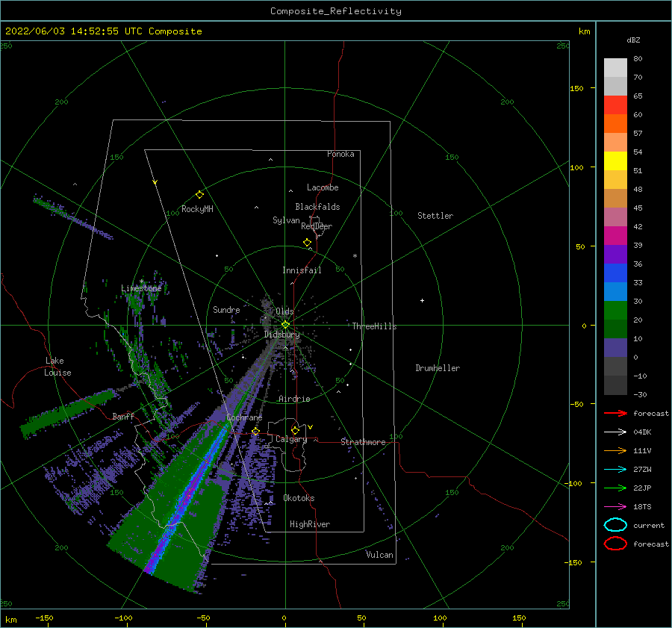Click the cyan current ellipse in legend
The height and width of the screenshot is (628, 672).
[615, 525]
